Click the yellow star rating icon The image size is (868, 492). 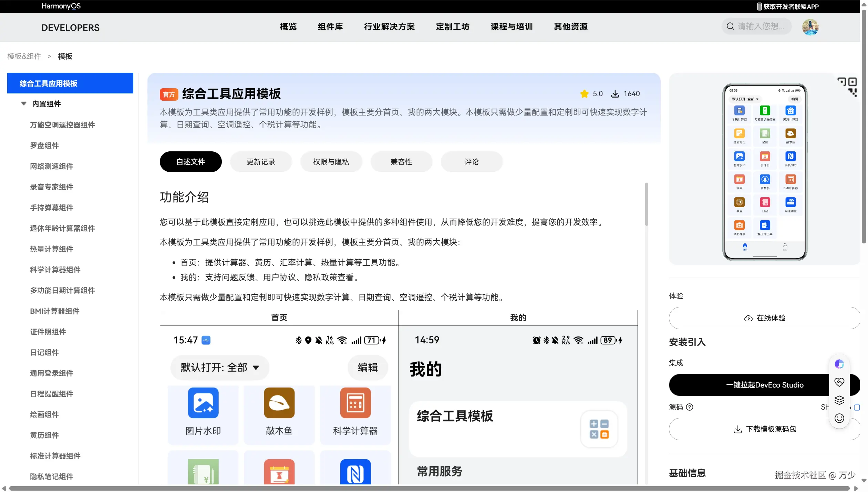pos(584,94)
